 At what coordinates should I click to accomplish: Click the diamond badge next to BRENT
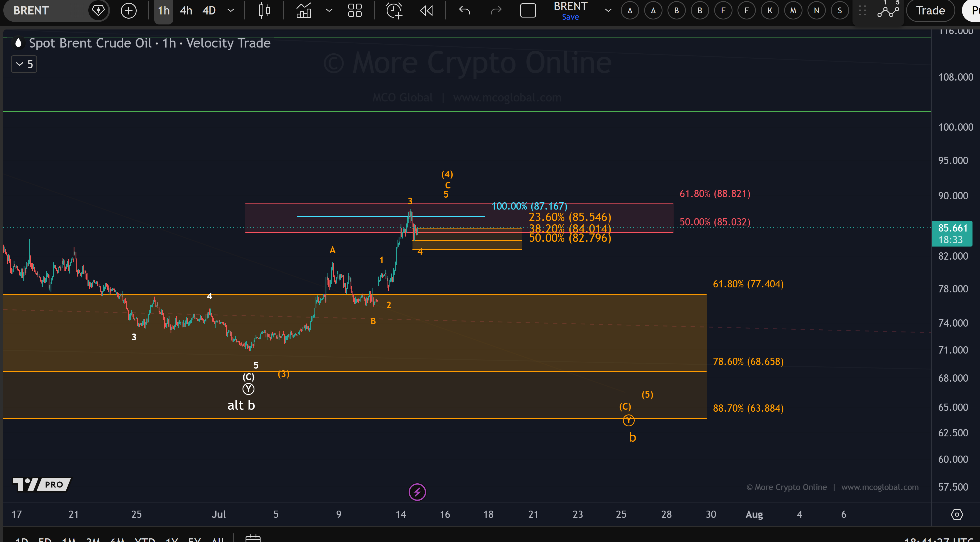[x=98, y=10]
